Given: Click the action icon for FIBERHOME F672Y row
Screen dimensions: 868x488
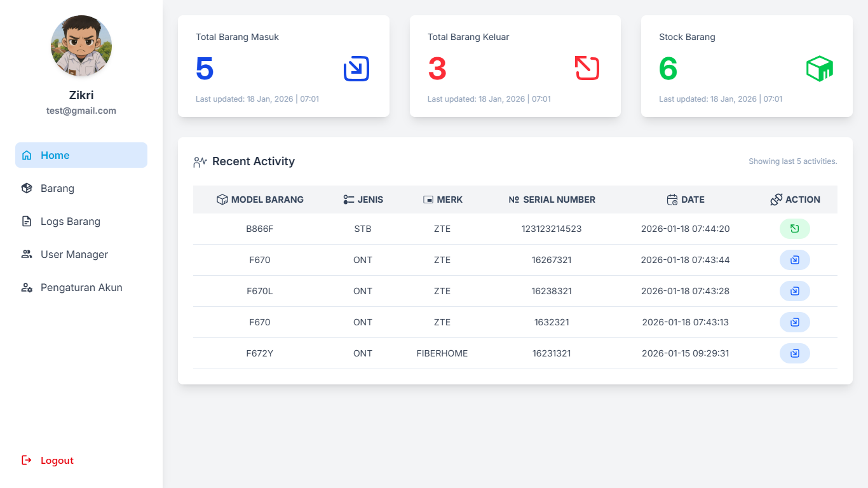Looking at the screenshot, I should (794, 353).
